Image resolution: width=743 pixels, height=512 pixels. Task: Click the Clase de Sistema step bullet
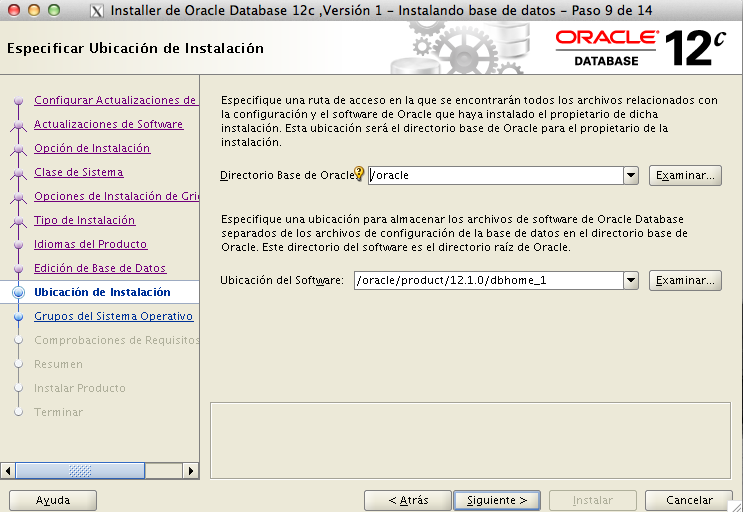(18, 173)
